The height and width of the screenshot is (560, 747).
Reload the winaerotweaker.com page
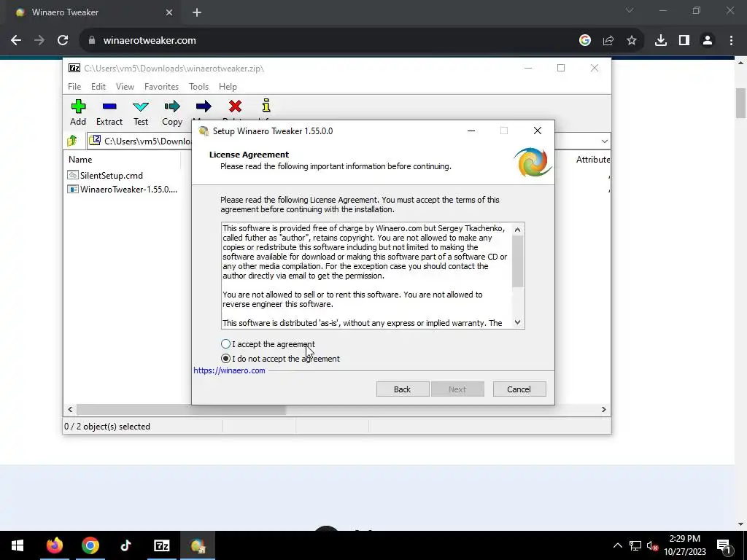(63, 41)
